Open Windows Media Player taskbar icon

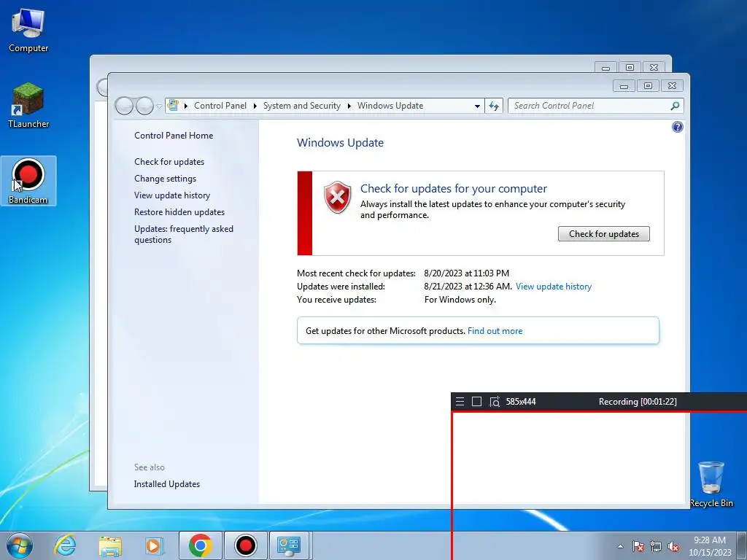155,545
